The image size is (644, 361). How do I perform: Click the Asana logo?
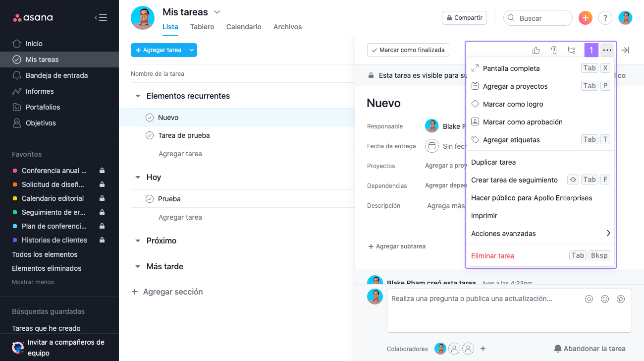coord(33,18)
